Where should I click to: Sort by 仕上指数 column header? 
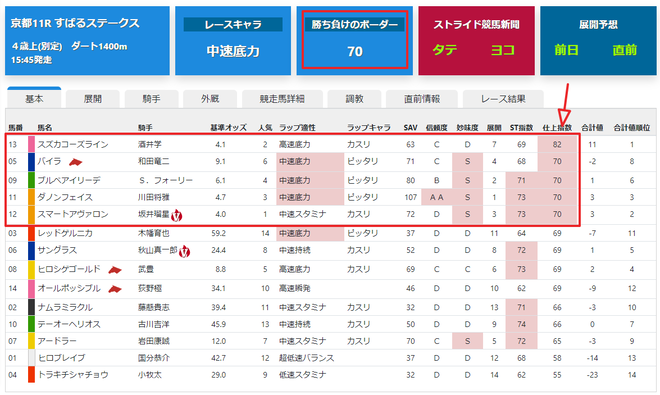(557, 128)
